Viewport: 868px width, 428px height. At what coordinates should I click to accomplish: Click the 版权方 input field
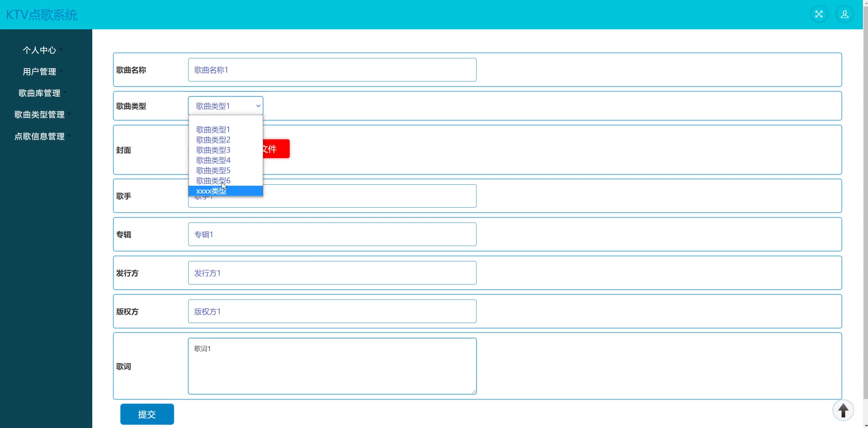pyautogui.click(x=332, y=311)
